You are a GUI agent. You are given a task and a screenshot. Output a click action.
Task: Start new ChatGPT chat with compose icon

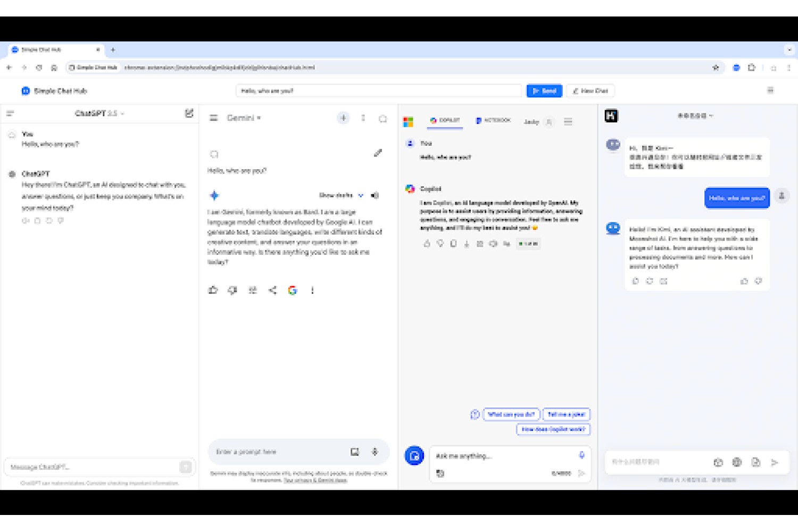[189, 113]
